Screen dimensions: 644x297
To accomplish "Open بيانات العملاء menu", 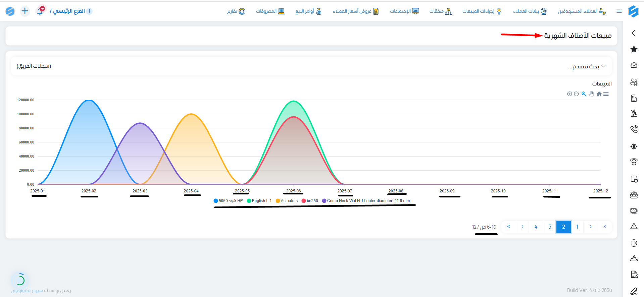I will 530,11.
